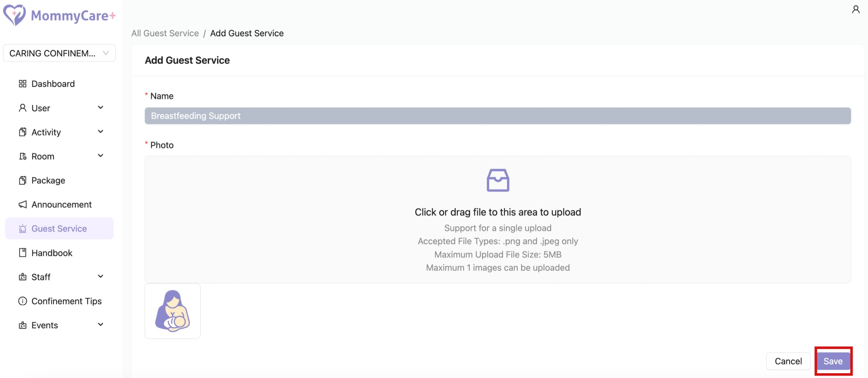Image resolution: width=868 pixels, height=378 pixels.
Task: Click the Announcement megaphone icon
Action: (x=22, y=204)
